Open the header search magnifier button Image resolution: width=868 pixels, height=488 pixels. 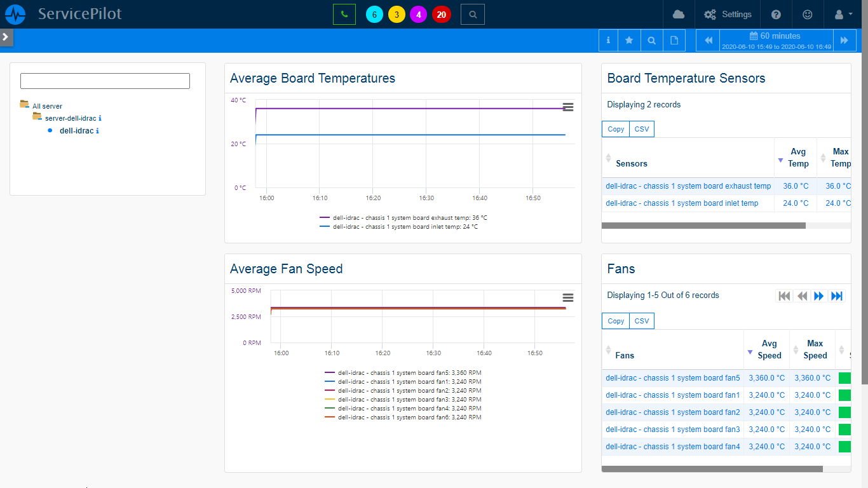click(472, 14)
